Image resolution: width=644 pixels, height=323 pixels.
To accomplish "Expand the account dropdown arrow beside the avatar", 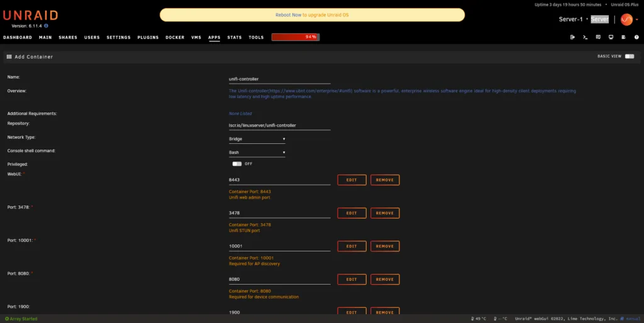I will 637,19.
